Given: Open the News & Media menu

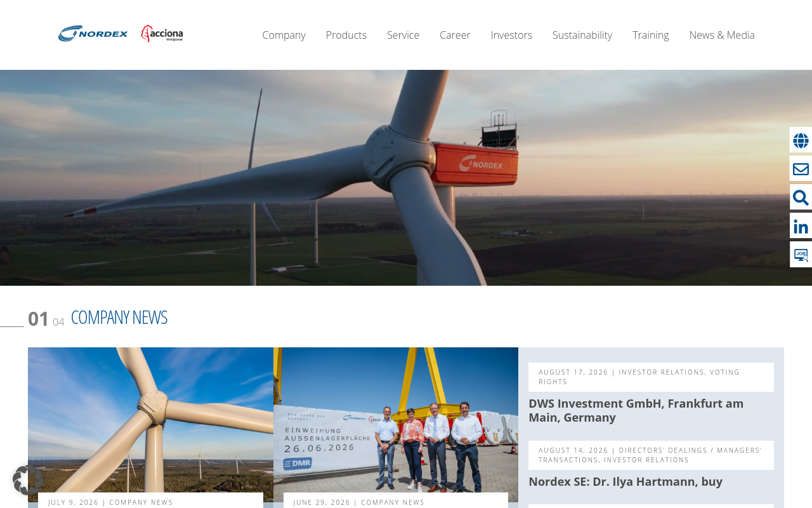Looking at the screenshot, I should [722, 35].
